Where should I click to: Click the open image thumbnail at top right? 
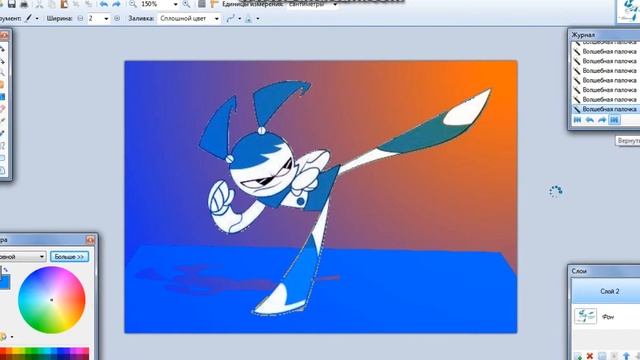click(x=628, y=11)
